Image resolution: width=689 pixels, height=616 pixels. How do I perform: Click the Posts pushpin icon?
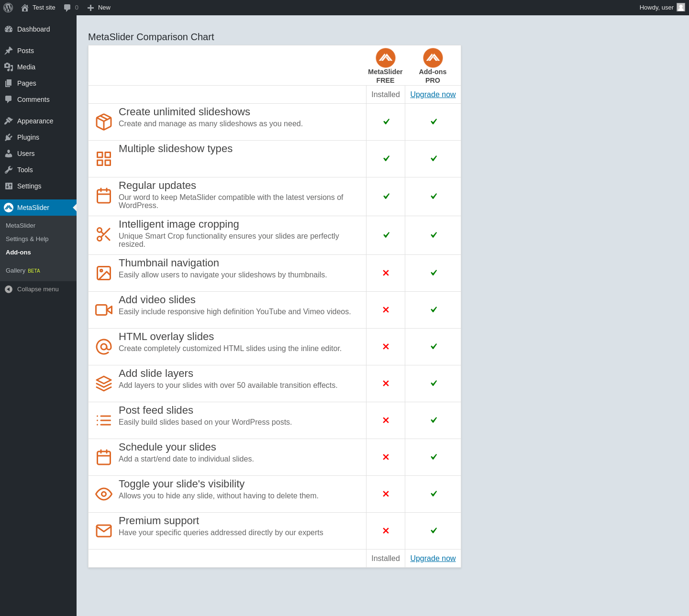9,51
